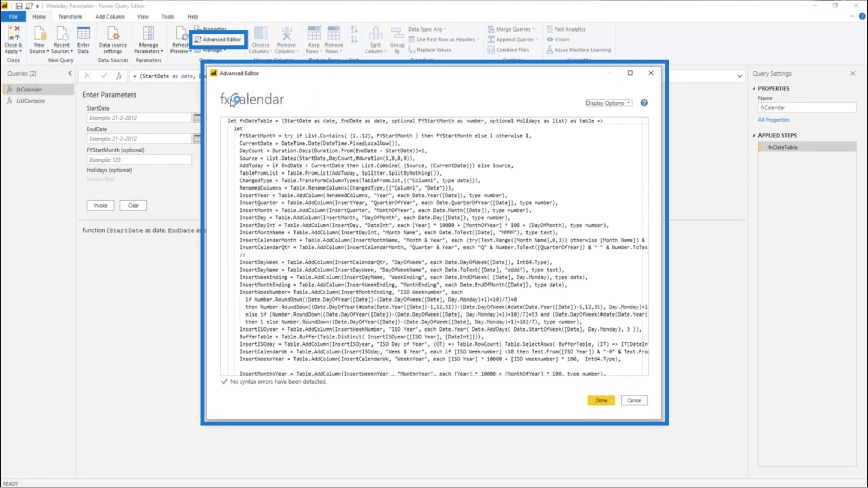
Task: Click the Group By icon
Action: pyautogui.click(x=397, y=34)
